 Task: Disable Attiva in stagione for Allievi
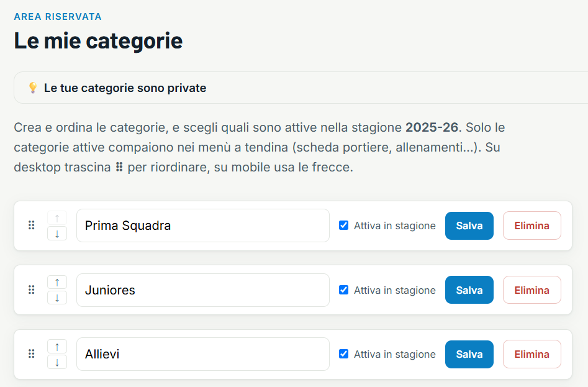pos(343,354)
